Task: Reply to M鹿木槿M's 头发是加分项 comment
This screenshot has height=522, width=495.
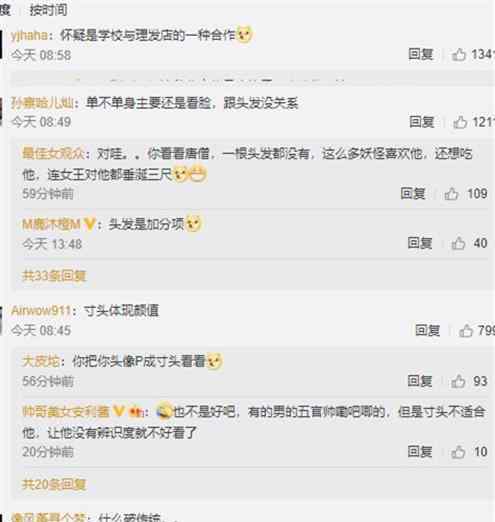Action: click(x=420, y=243)
